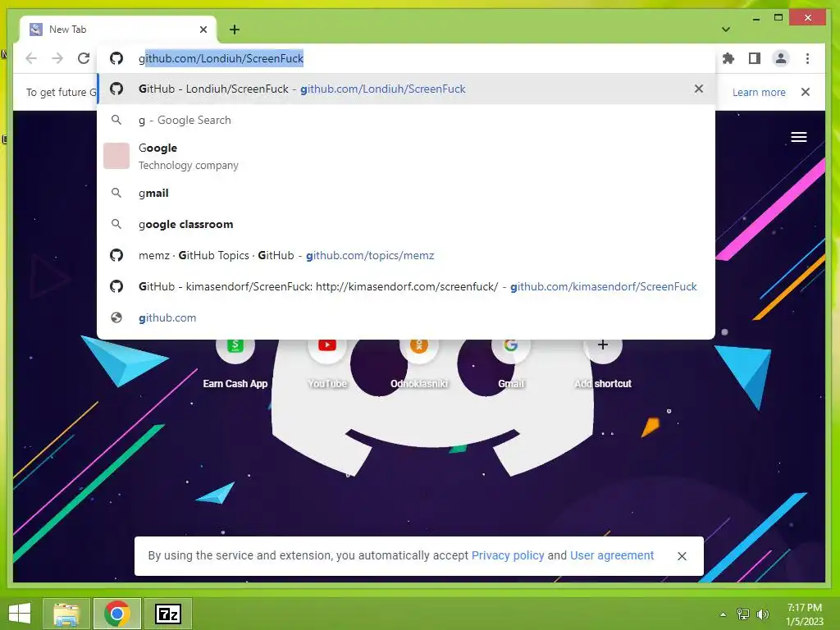Open the Privacy policy link
This screenshot has height=630, width=840.
(x=507, y=555)
